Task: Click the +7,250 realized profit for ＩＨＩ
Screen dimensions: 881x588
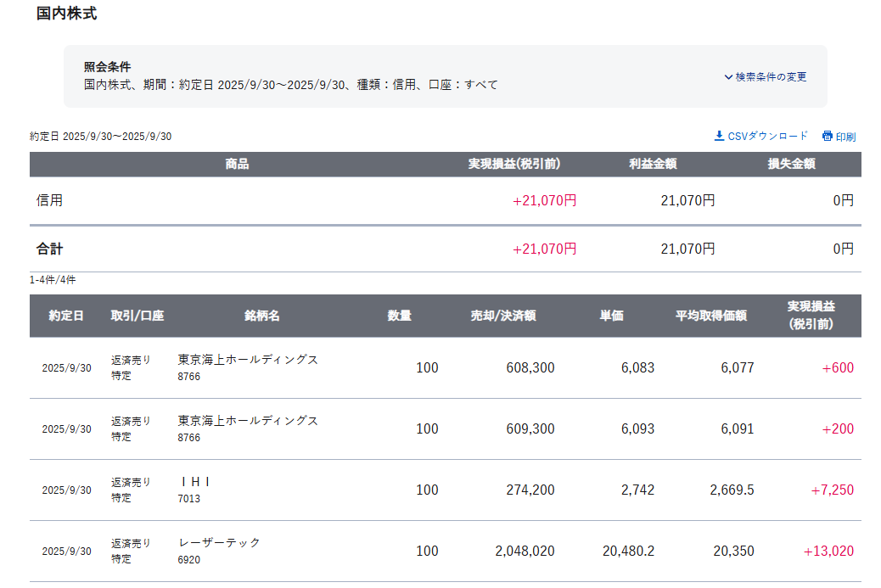Action: point(832,490)
